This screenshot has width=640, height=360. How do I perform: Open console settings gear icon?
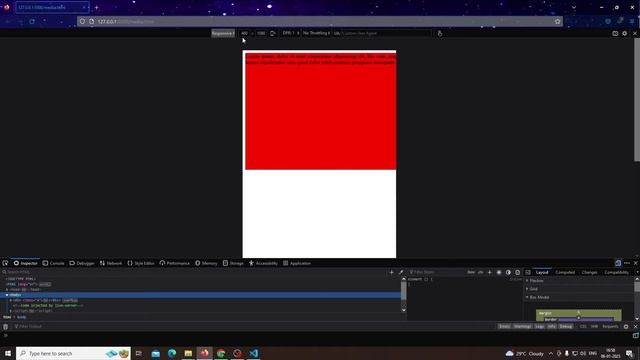626,327
